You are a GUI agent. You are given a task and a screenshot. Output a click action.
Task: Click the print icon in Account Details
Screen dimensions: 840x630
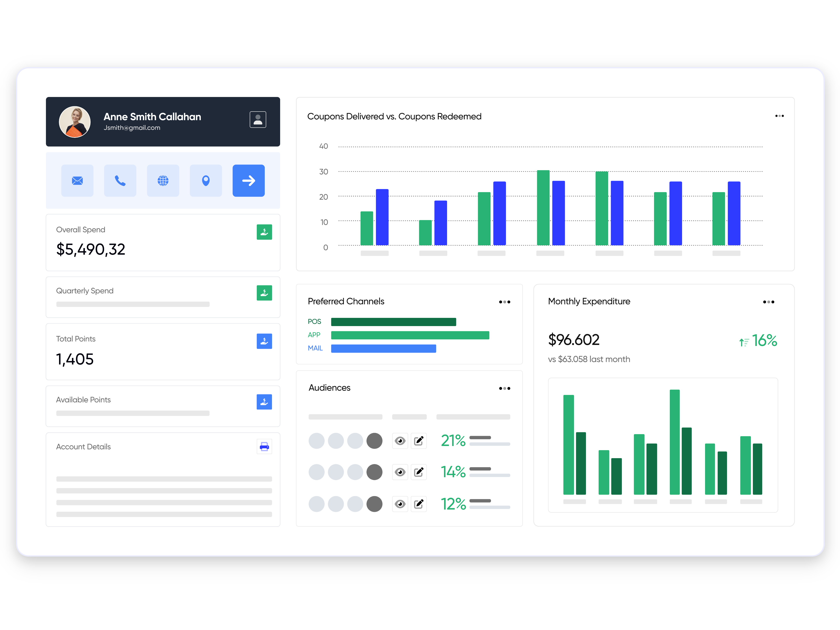[x=264, y=447]
